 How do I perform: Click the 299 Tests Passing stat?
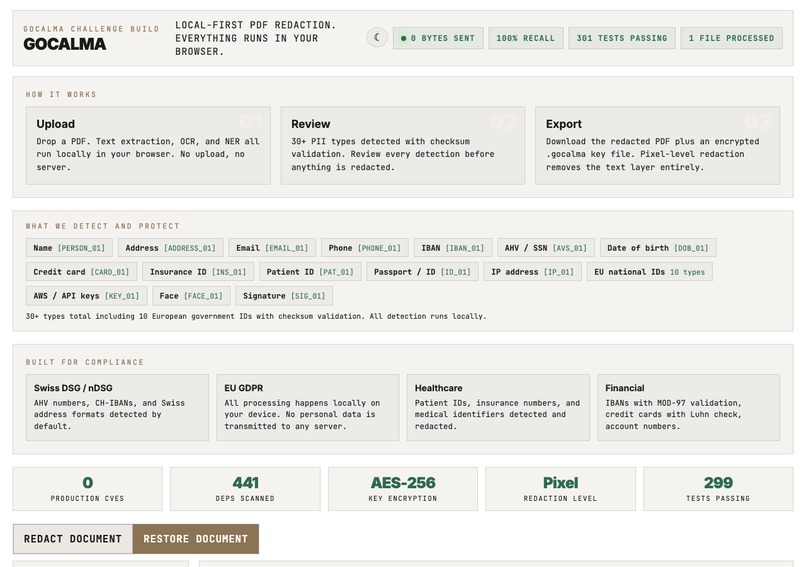coord(718,489)
